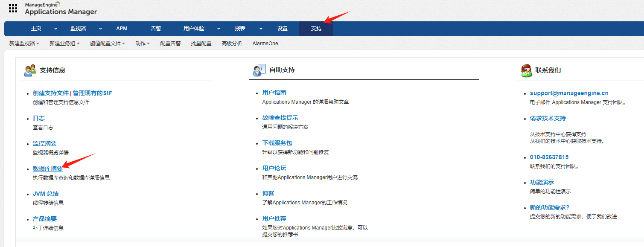Screen dimensions: 644x247
Task: Open the 创建支持文件 link
Action: [51, 93]
